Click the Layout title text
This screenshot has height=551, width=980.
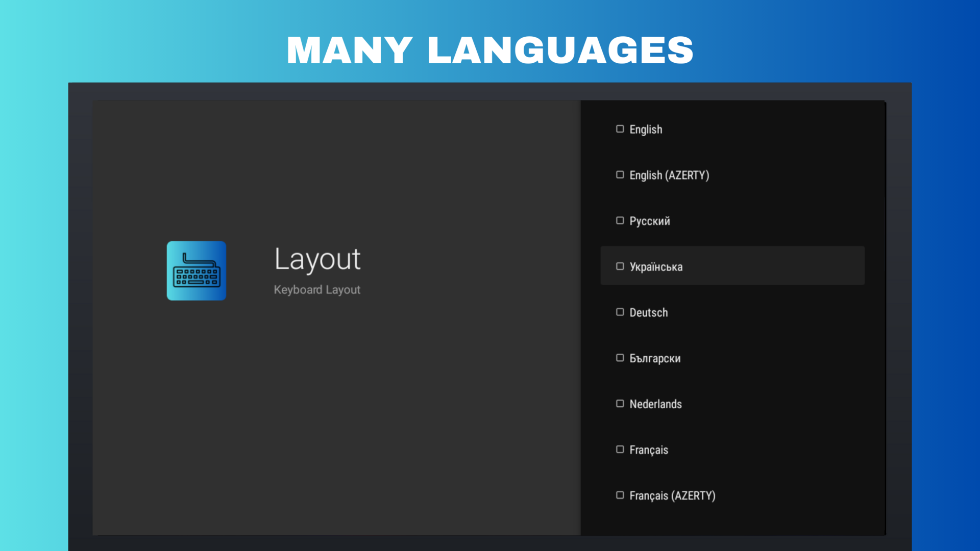point(317,259)
